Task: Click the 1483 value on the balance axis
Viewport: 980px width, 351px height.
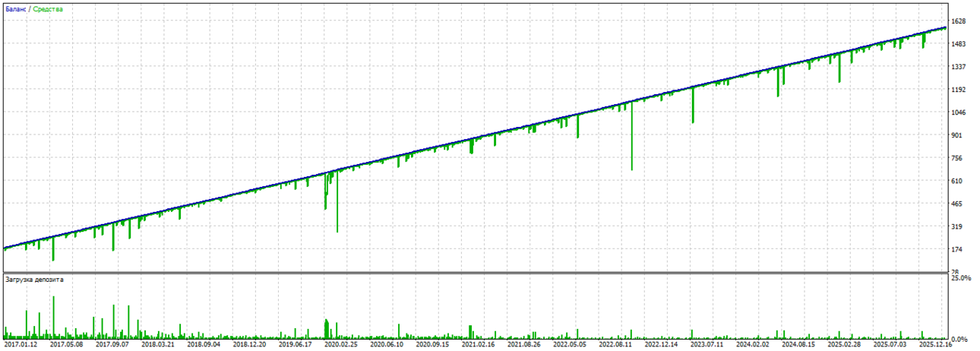Action: point(959,44)
